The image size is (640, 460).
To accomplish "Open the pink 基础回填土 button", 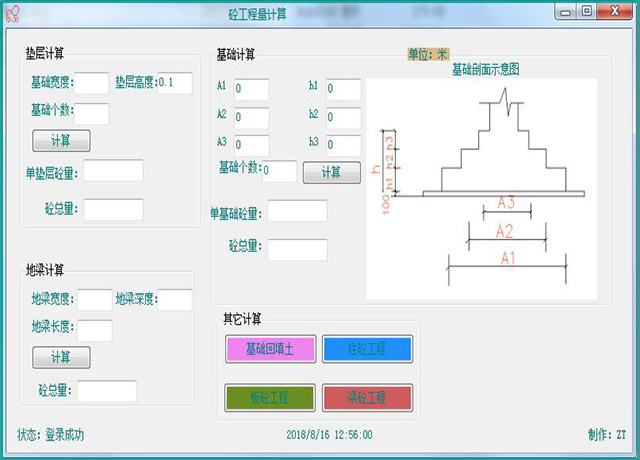I will [270, 349].
